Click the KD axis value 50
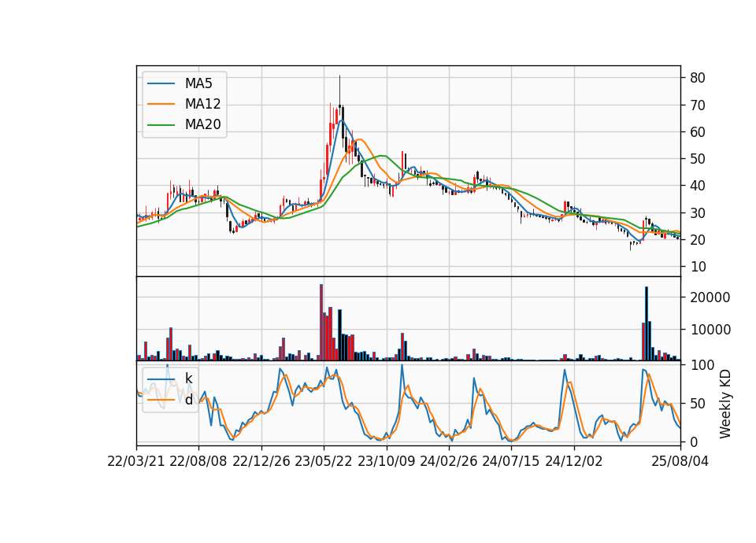 [x=697, y=404]
